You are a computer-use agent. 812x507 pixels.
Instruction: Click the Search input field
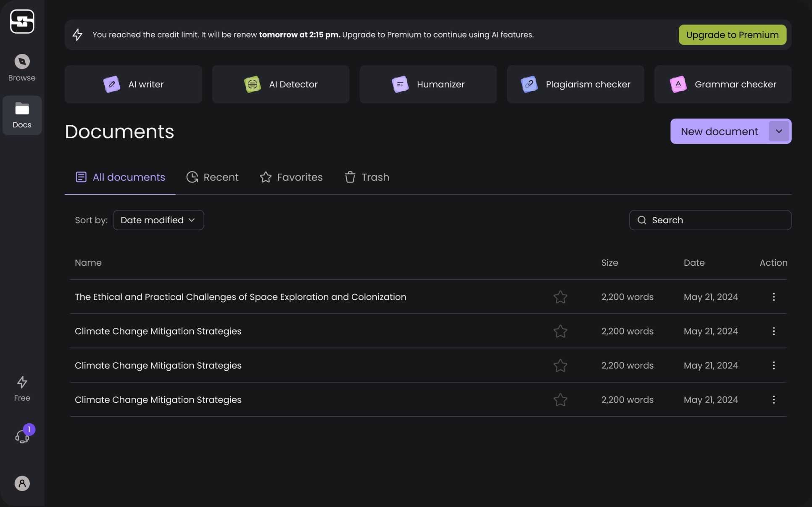[x=710, y=220]
